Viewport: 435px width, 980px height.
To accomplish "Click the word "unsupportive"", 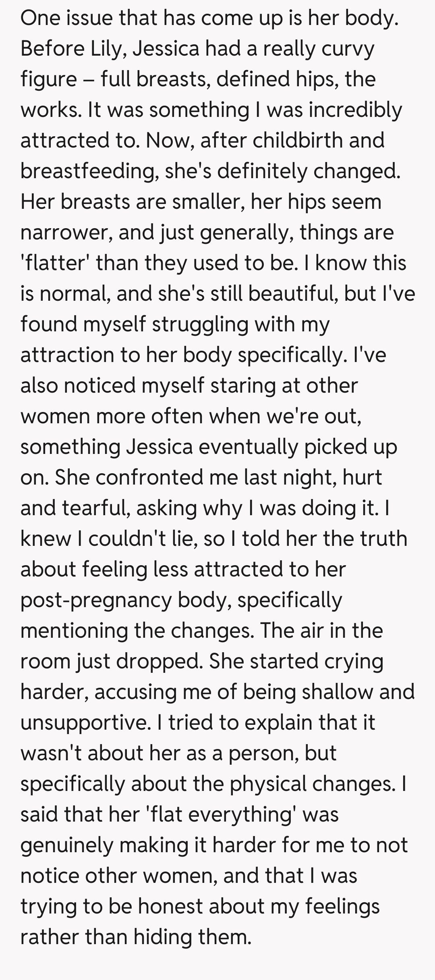I will coord(84,722).
